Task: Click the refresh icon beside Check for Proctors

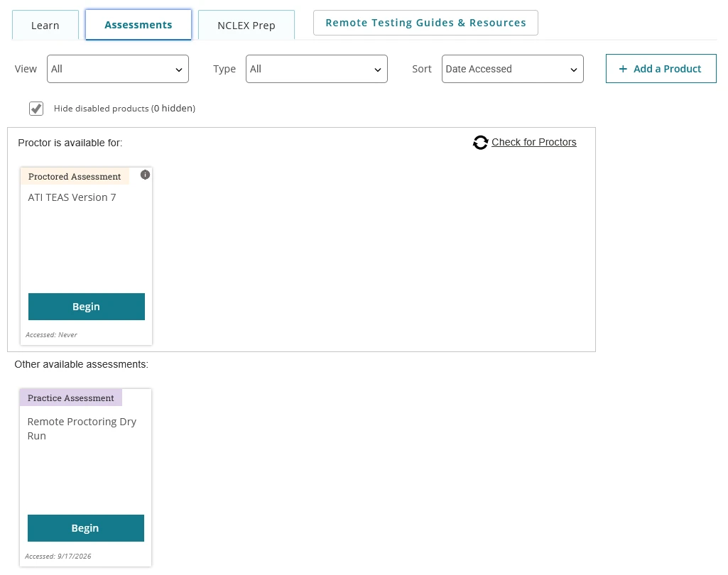Action: [x=481, y=143]
